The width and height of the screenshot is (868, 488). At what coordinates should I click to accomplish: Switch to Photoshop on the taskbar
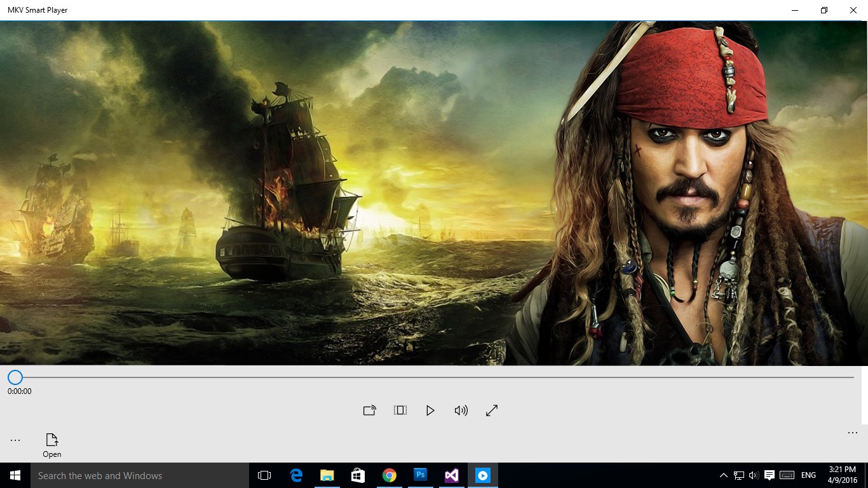tap(421, 475)
